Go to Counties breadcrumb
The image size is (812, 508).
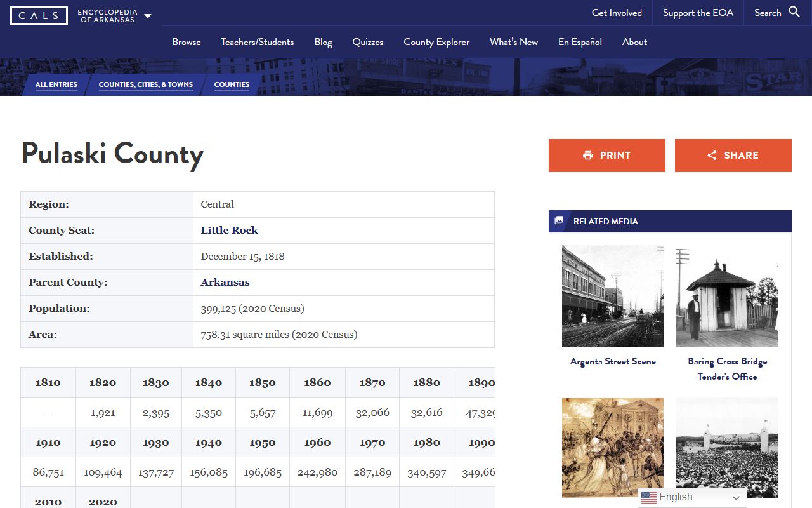232,84
